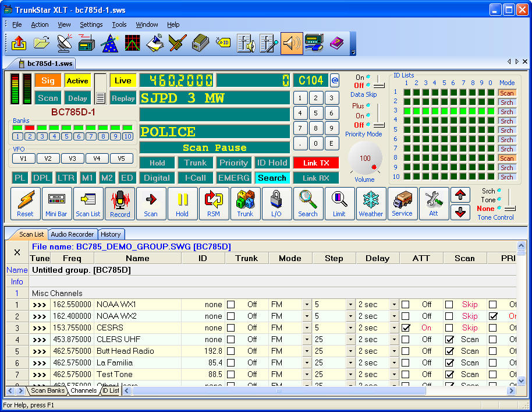The image size is (532, 412).
Task: Expand the Step dropdown for Butt Head Radio
Action: point(350,351)
